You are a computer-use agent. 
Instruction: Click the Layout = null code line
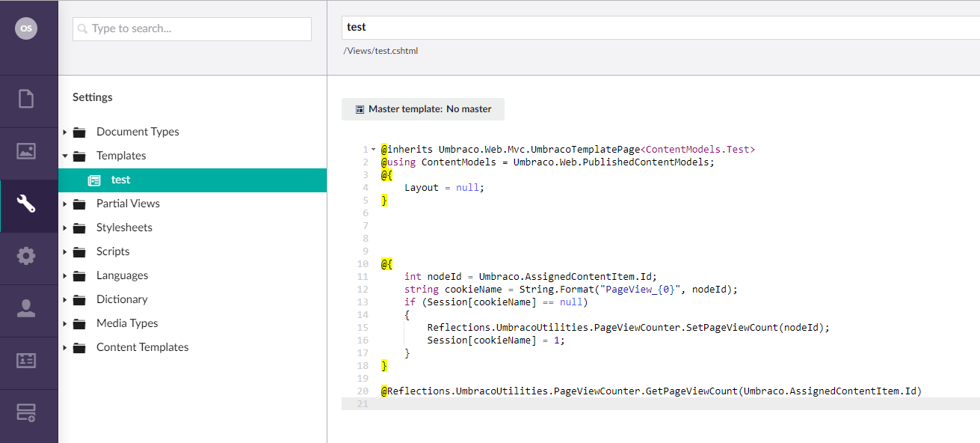[x=445, y=188]
